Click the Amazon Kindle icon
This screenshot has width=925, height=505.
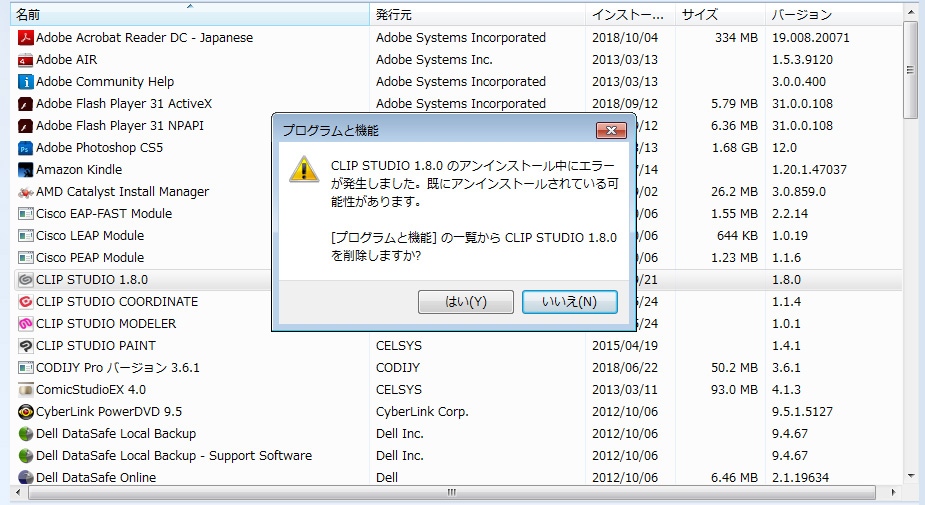pyautogui.click(x=26, y=170)
